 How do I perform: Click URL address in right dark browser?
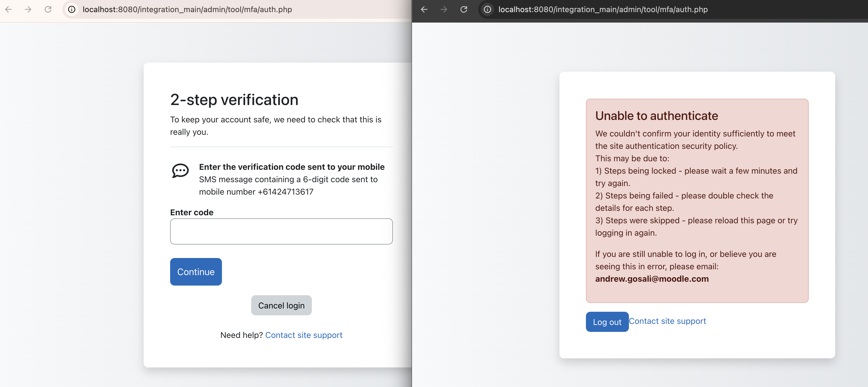click(603, 9)
